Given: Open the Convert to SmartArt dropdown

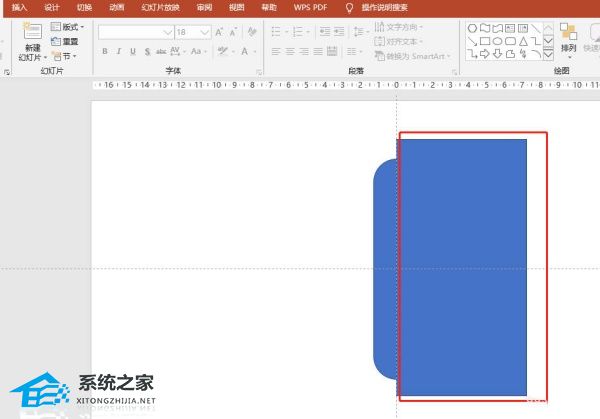Looking at the screenshot, I should [x=412, y=56].
